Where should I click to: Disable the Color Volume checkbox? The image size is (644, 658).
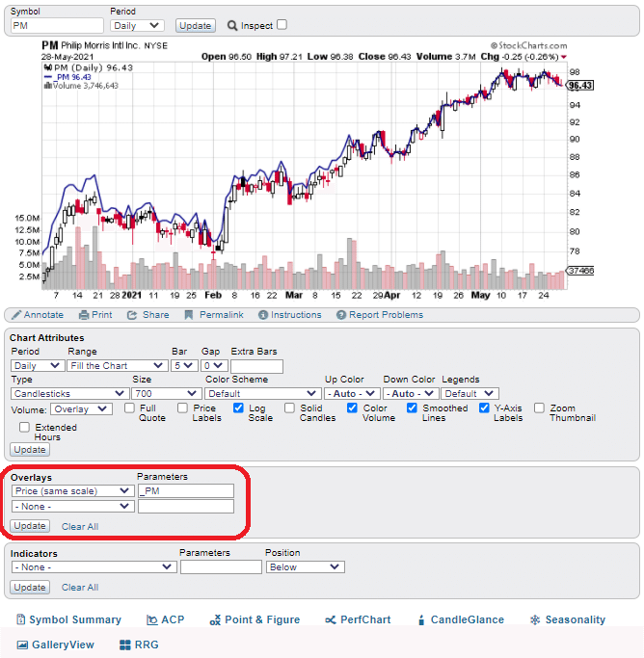(x=353, y=408)
